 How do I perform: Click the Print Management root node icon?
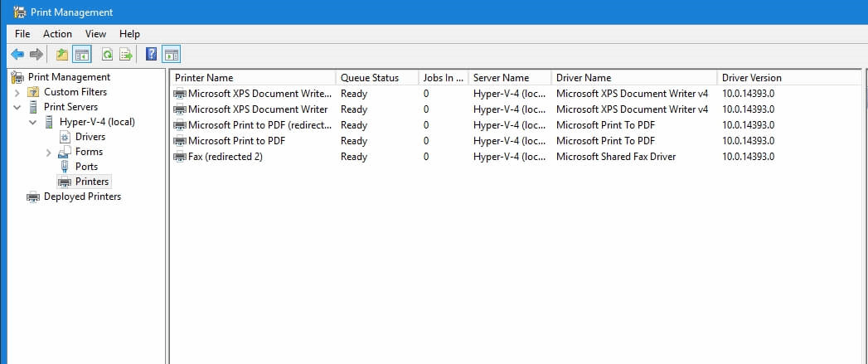coord(17,77)
